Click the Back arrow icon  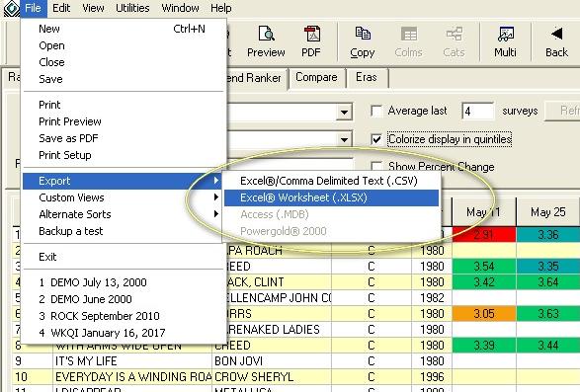[x=556, y=34]
